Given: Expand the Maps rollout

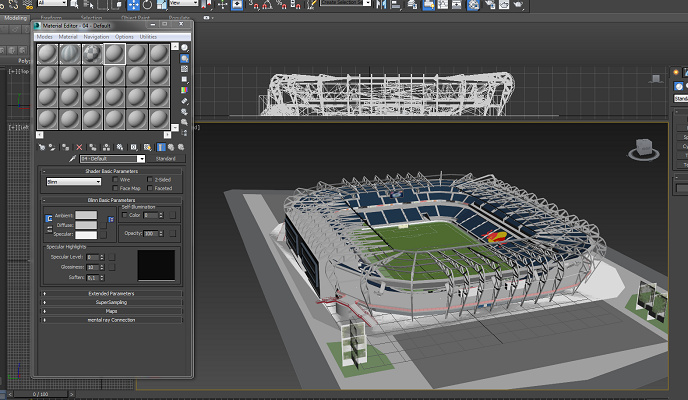Looking at the screenshot, I should click(x=111, y=311).
